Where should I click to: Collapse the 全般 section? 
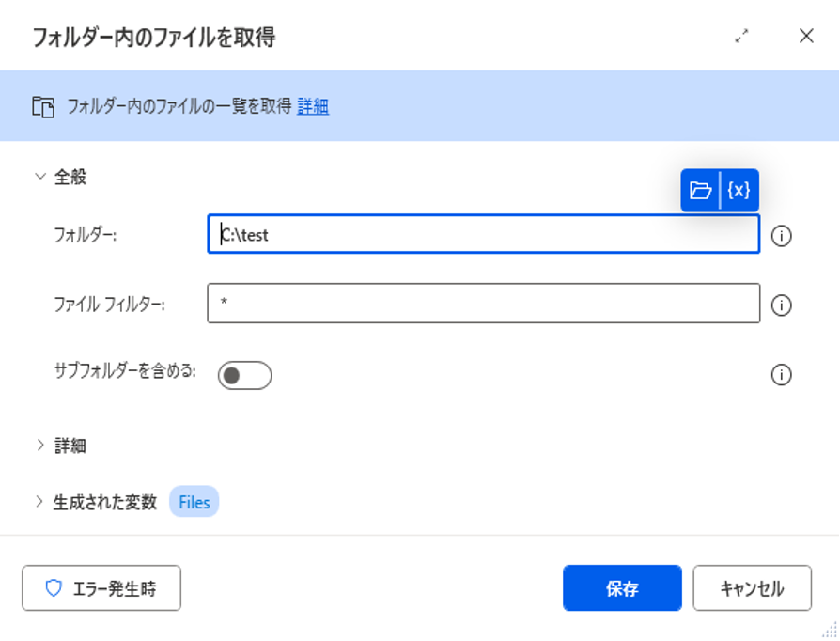click(x=40, y=176)
